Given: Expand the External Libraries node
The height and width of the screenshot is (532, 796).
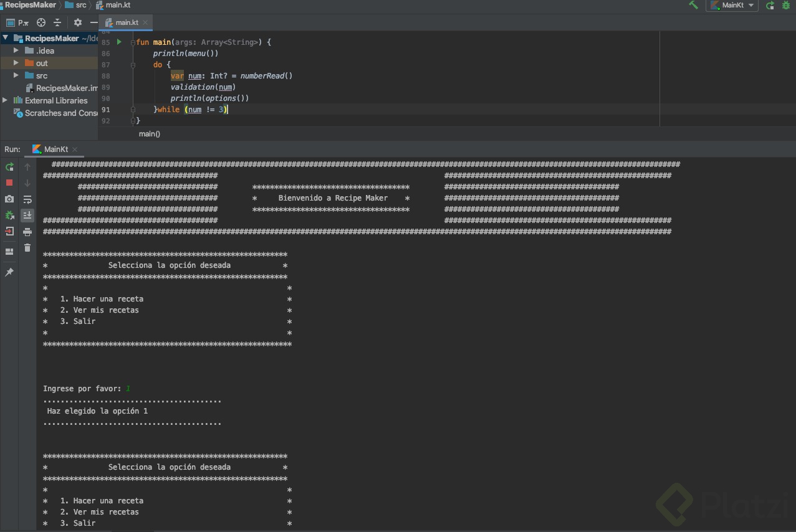Looking at the screenshot, I should click(x=6, y=100).
